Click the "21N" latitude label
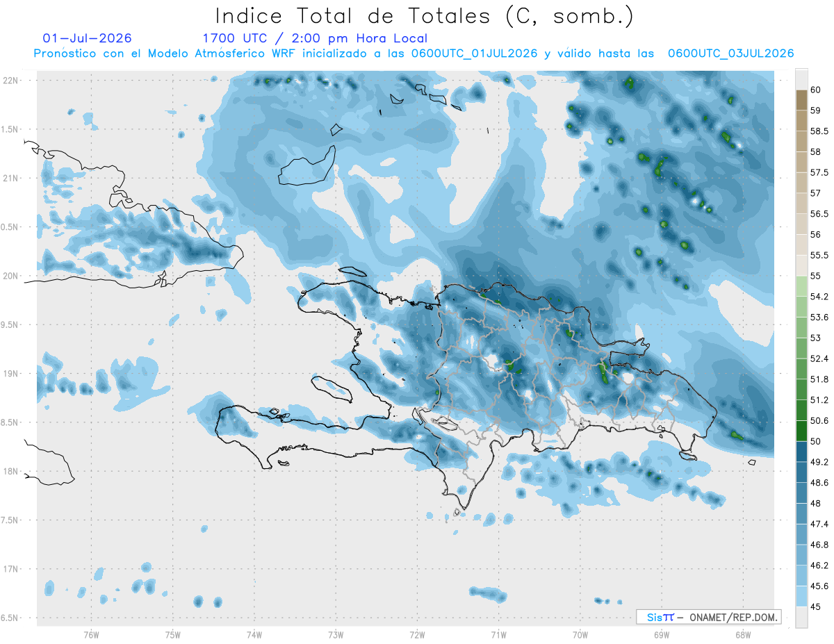 click(x=10, y=179)
